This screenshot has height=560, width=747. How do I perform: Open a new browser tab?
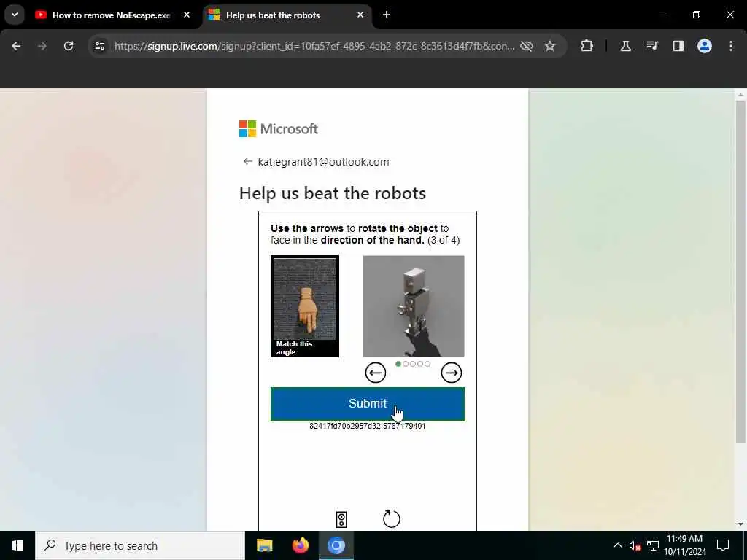click(387, 15)
